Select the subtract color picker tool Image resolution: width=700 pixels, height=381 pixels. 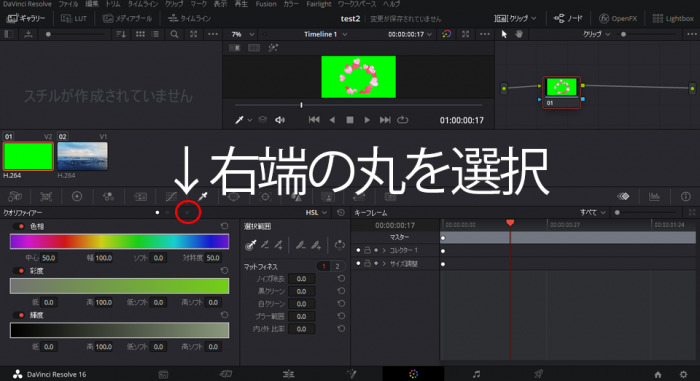[265, 245]
